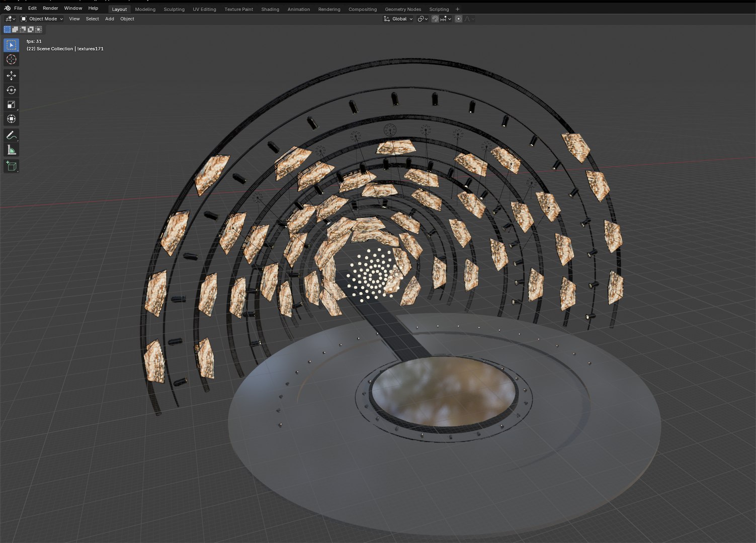Select the Select Box tool
756x543 pixels.
(x=11, y=45)
